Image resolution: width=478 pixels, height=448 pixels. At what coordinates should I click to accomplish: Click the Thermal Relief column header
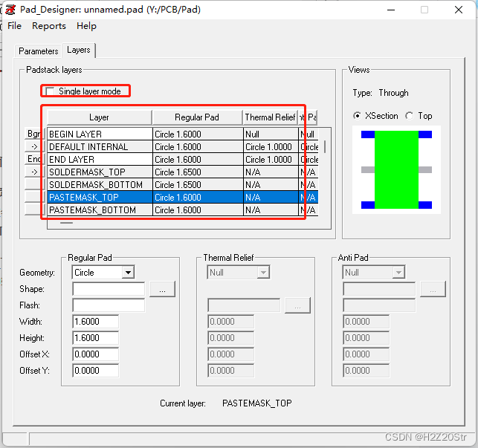(x=270, y=117)
